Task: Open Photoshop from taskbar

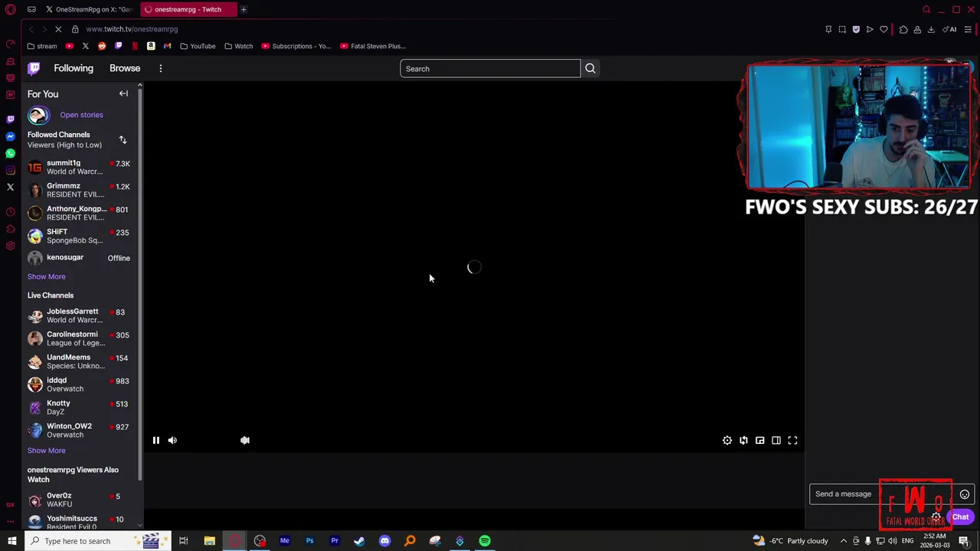Action: (309, 541)
